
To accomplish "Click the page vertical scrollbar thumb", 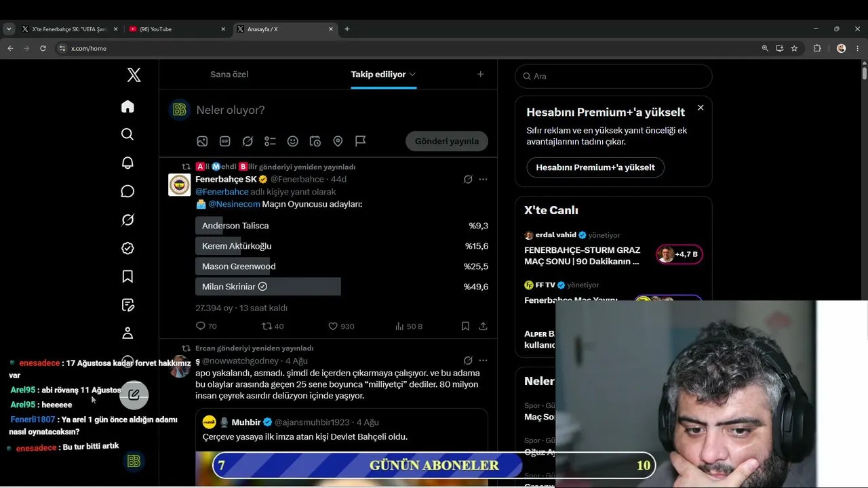I will (x=865, y=73).
